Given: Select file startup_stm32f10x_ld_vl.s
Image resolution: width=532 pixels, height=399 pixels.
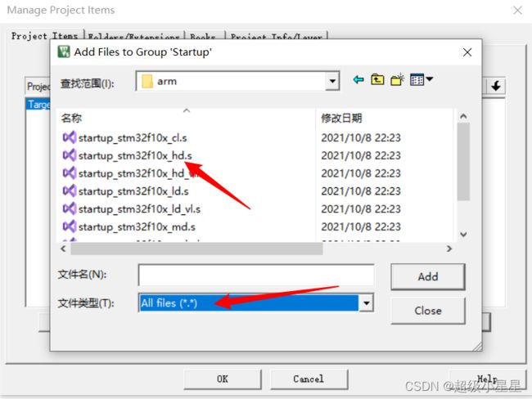Looking at the screenshot, I should [139, 208].
